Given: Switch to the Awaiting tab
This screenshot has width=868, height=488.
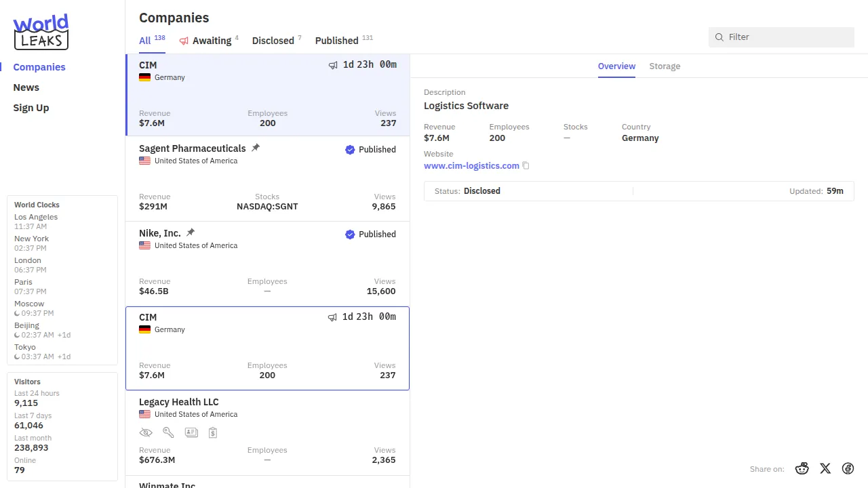Looking at the screenshot, I should coord(211,41).
